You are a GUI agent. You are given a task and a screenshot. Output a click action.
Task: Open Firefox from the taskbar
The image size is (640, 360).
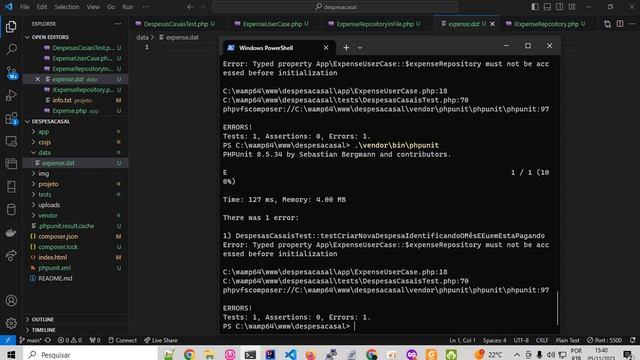(311, 354)
